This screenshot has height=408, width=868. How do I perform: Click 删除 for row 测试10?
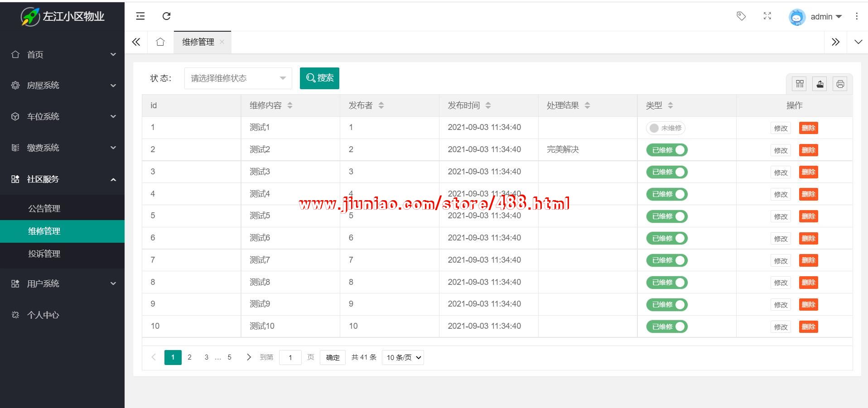pyautogui.click(x=808, y=327)
